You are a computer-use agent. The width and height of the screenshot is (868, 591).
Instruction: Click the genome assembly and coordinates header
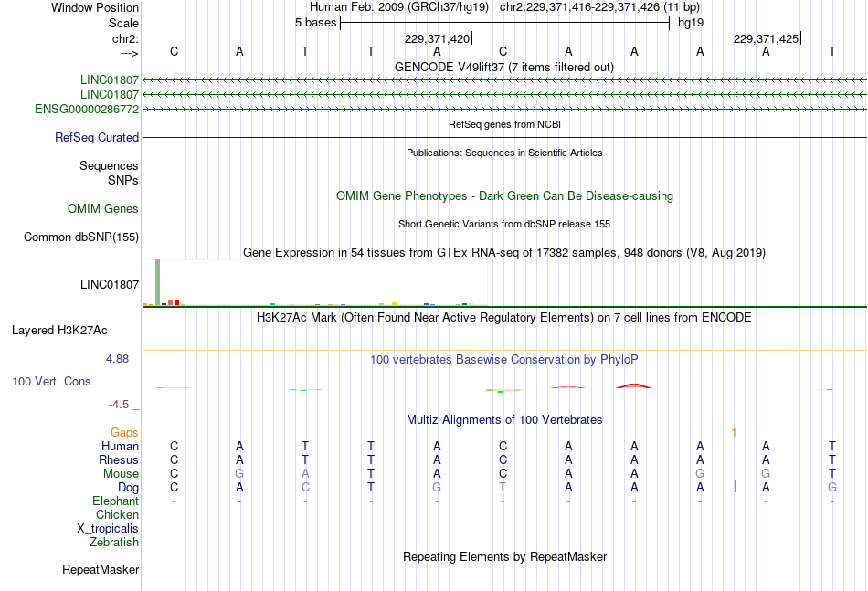[504, 7]
